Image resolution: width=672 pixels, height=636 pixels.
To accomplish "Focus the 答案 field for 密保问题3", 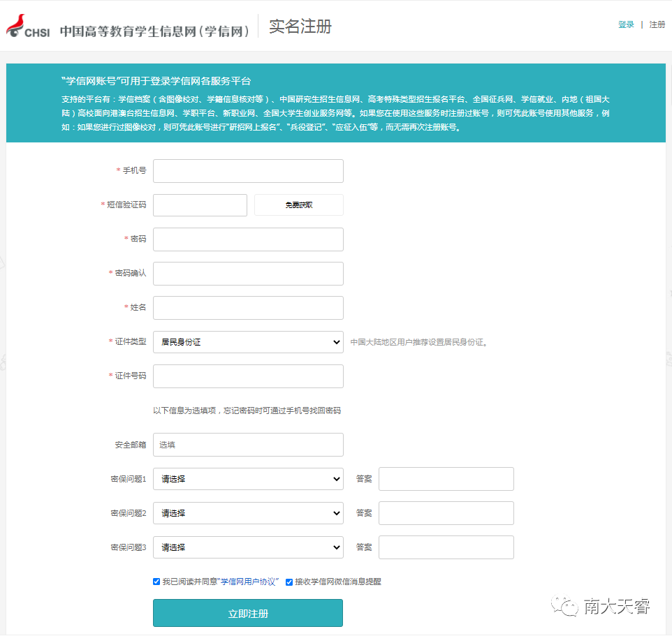I will pos(446,547).
